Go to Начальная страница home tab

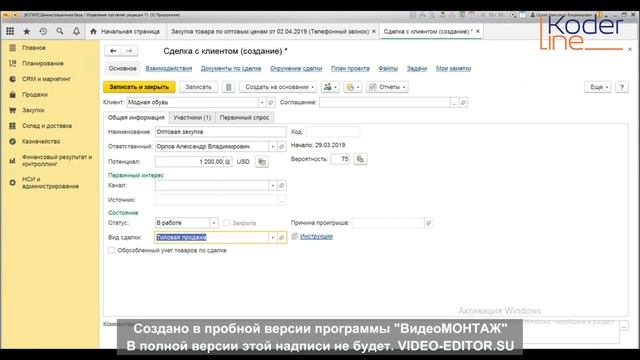click(125, 31)
